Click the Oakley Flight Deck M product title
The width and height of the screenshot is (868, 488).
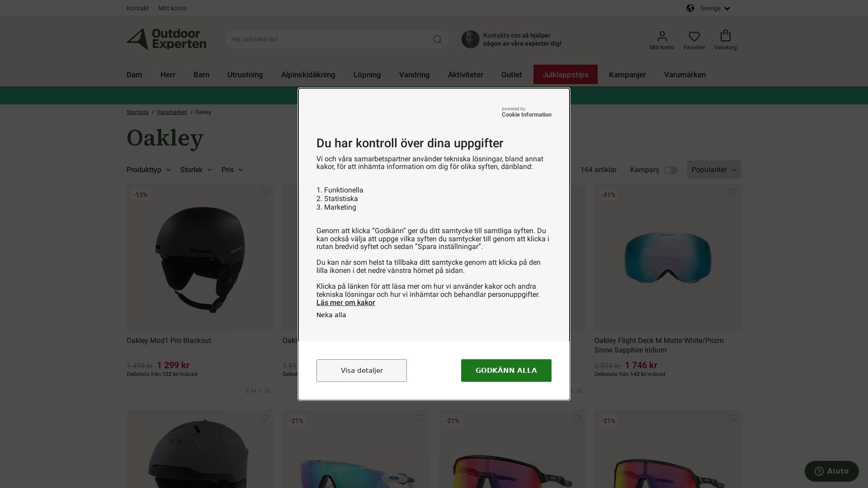[659, 345]
